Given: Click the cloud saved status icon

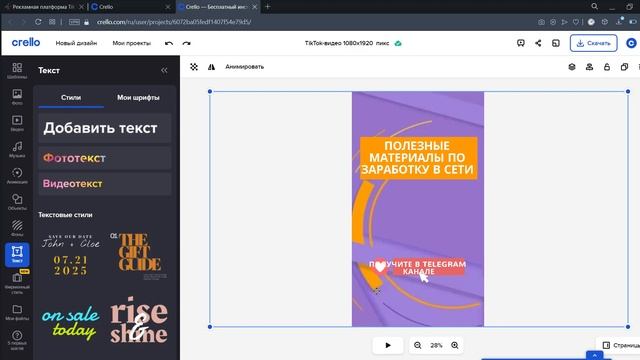Looking at the screenshot, I should point(398,43).
